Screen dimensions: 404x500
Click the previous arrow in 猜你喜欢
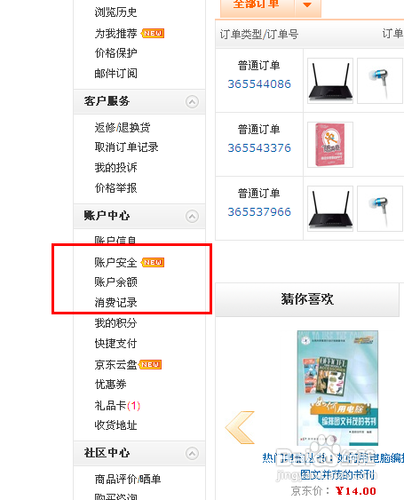pyautogui.click(x=240, y=427)
